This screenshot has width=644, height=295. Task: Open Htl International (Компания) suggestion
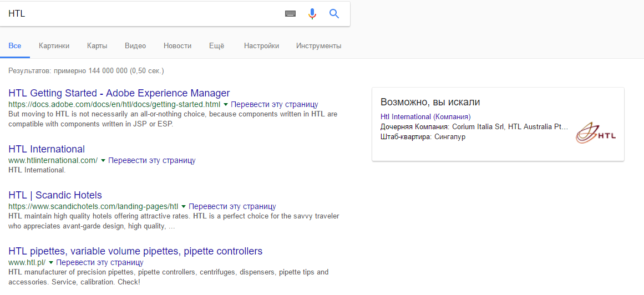(425, 116)
